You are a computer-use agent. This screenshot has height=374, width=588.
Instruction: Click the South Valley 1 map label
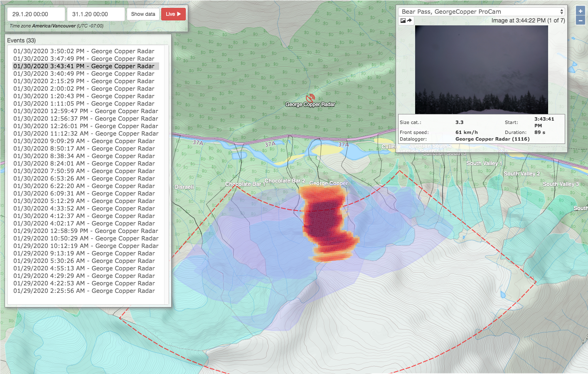pos(484,163)
